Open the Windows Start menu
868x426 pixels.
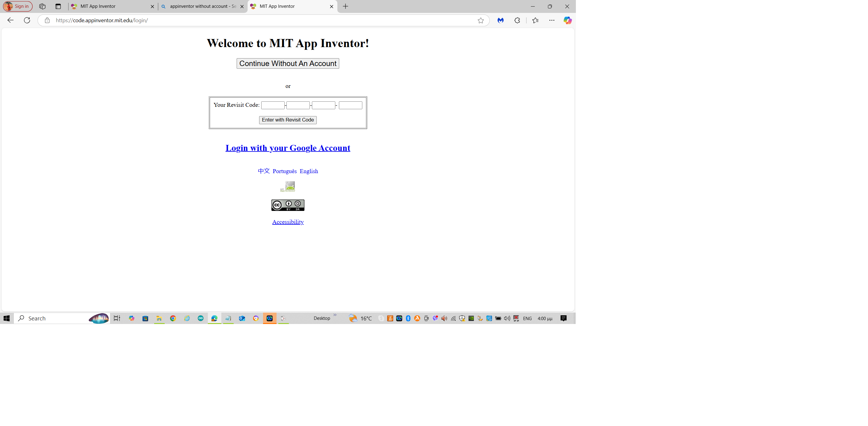click(x=6, y=318)
